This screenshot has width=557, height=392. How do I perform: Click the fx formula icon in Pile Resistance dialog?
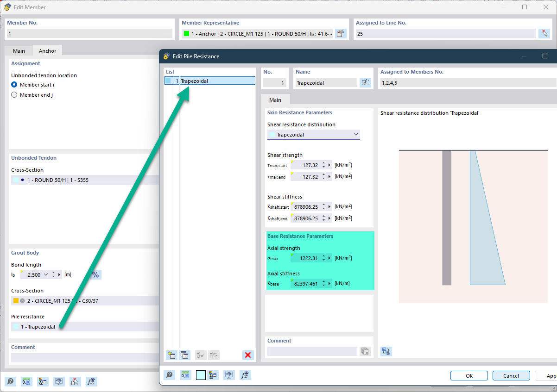(x=245, y=375)
